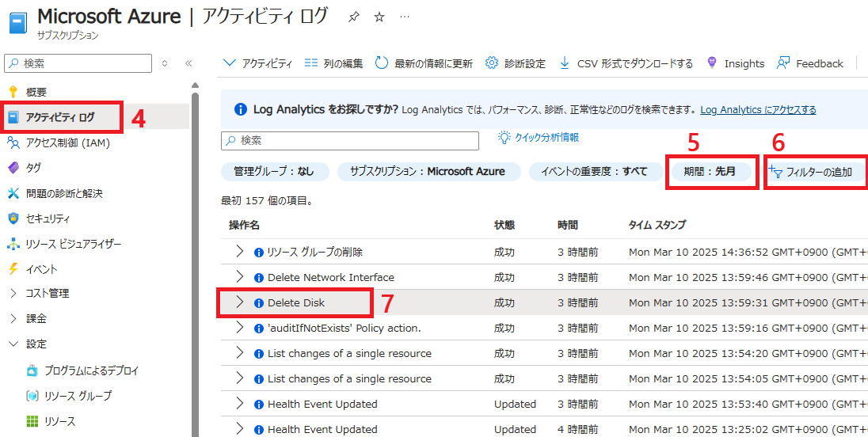This screenshot has height=437, width=868.
Task: Focus the activity log 検索 field
Action: pyautogui.click(x=350, y=140)
